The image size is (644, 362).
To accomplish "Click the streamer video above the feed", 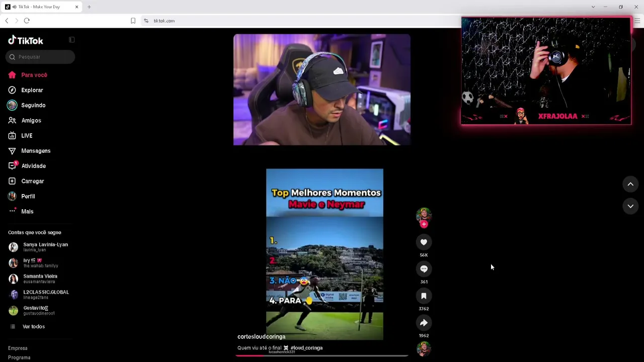I will (322, 89).
